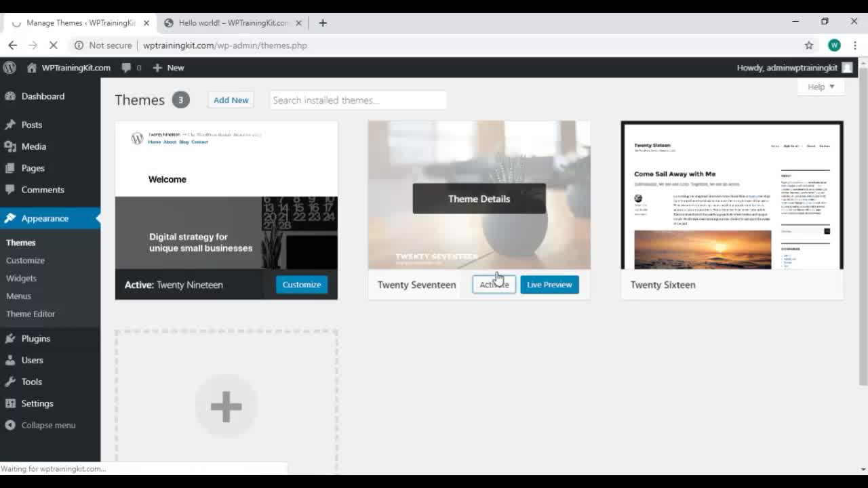This screenshot has height=488, width=868.
Task: Click the Twenty Sixteen theme name
Action: point(663,285)
